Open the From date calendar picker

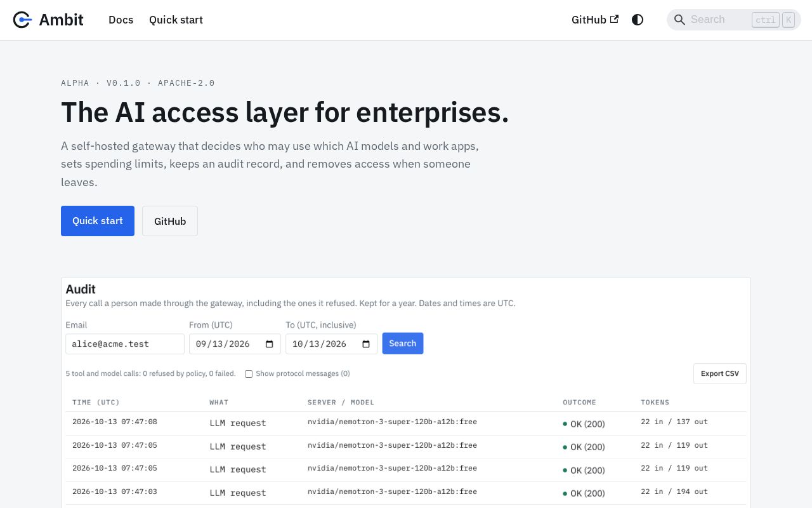(x=269, y=344)
